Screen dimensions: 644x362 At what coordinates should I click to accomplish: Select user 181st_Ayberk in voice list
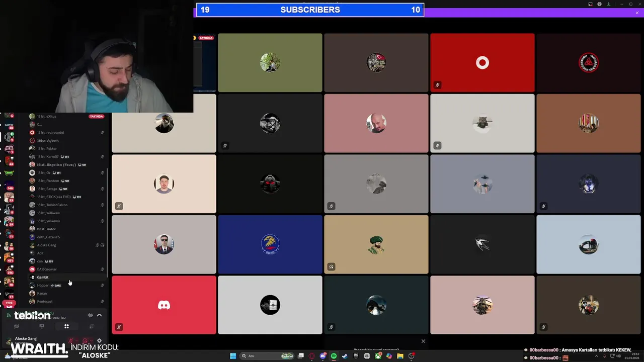(67, 140)
